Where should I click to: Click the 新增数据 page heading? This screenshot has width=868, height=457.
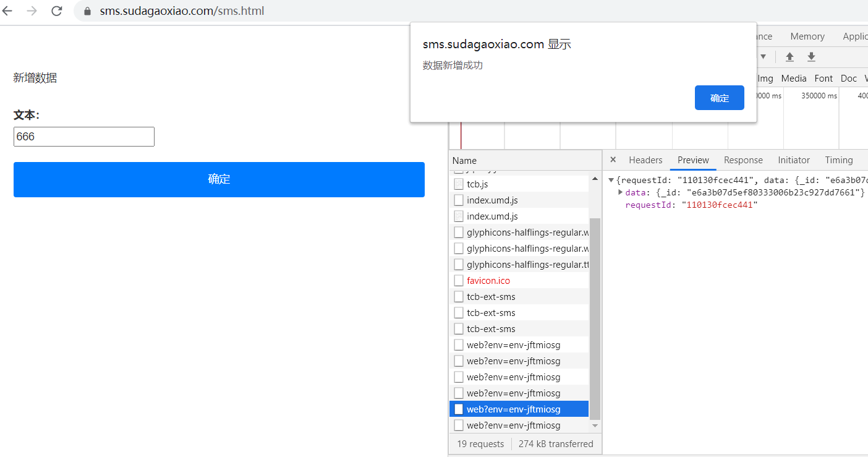(x=35, y=78)
